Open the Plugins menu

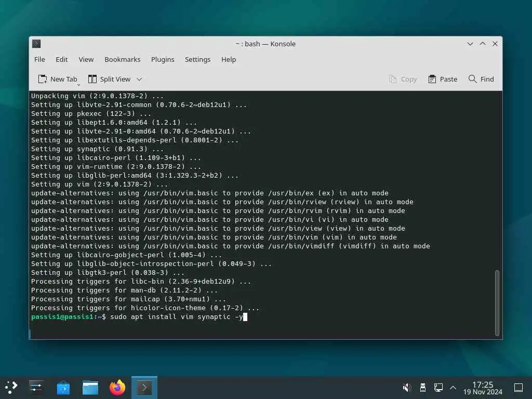click(163, 59)
